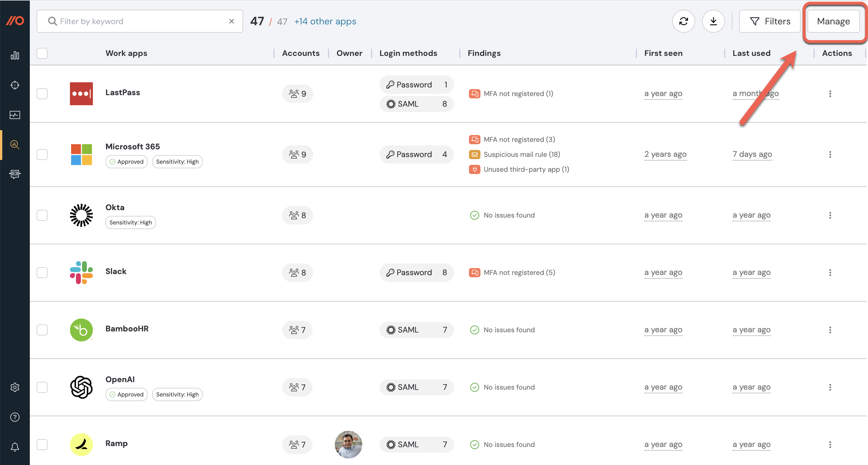The image size is (868, 465).
Task: Sort by First seen column header
Action: coord(663,53)
